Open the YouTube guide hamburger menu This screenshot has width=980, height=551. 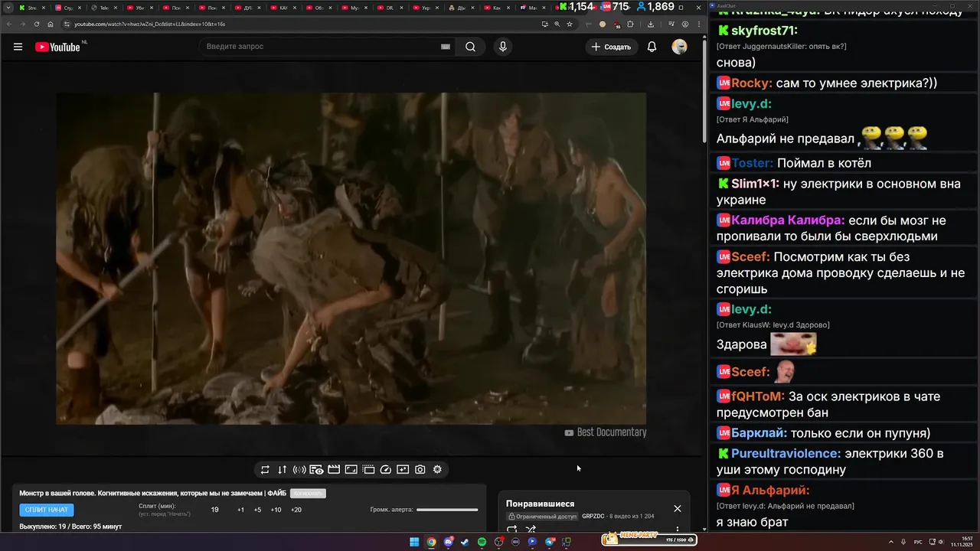18,47
